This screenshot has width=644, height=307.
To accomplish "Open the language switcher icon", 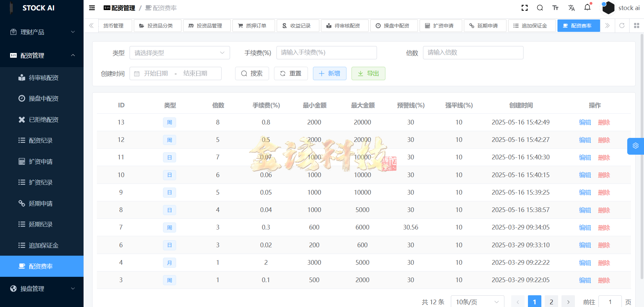I will [572, 7].
